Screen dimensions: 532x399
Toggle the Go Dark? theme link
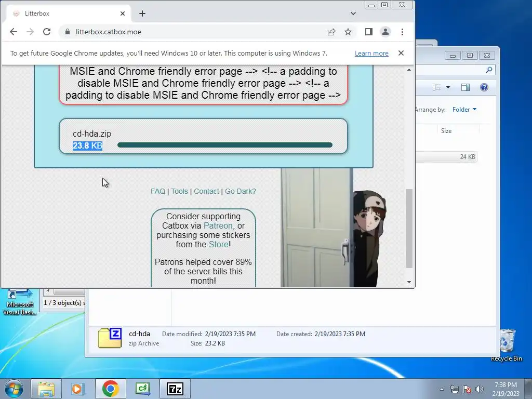(241, 191)
